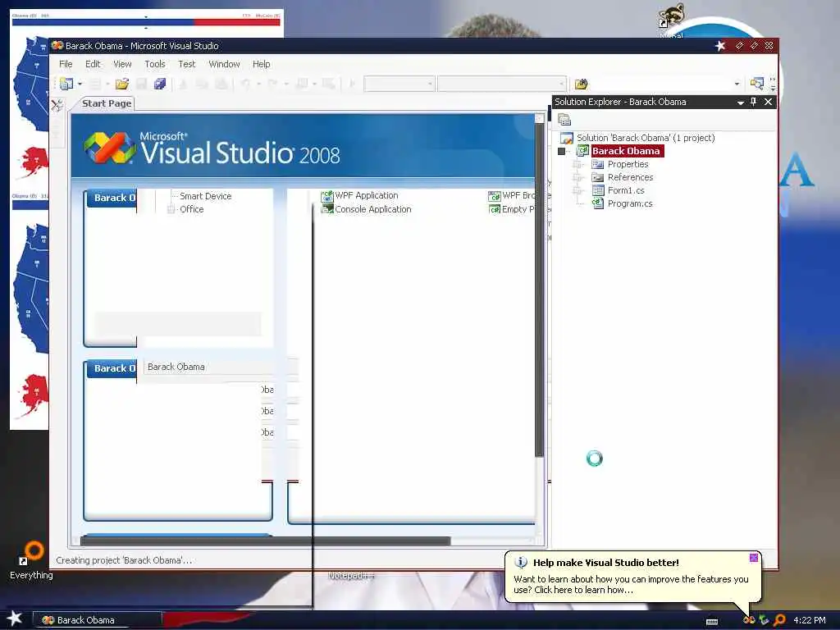
Task: Click the solution icon beside Solution 'Barack Obama'
Action: point(567,138)
